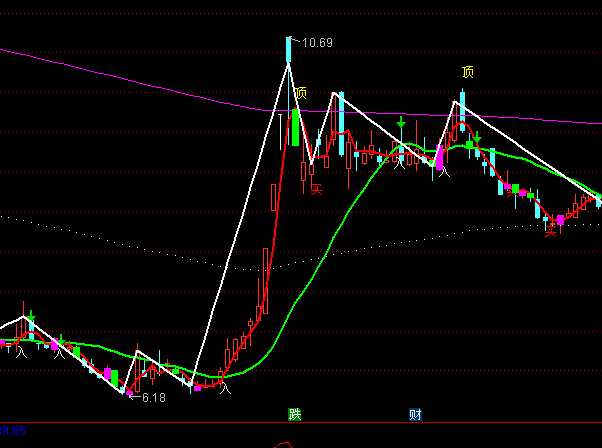
Task: Click the 6.18 low price label
Action: click(x=153, y=398)
